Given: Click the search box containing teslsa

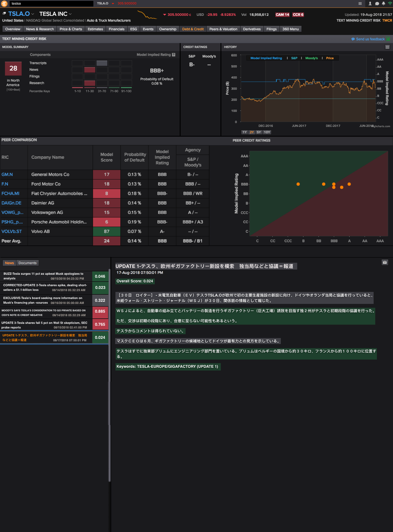Looking at the screenshot, I should pos(52,4).
